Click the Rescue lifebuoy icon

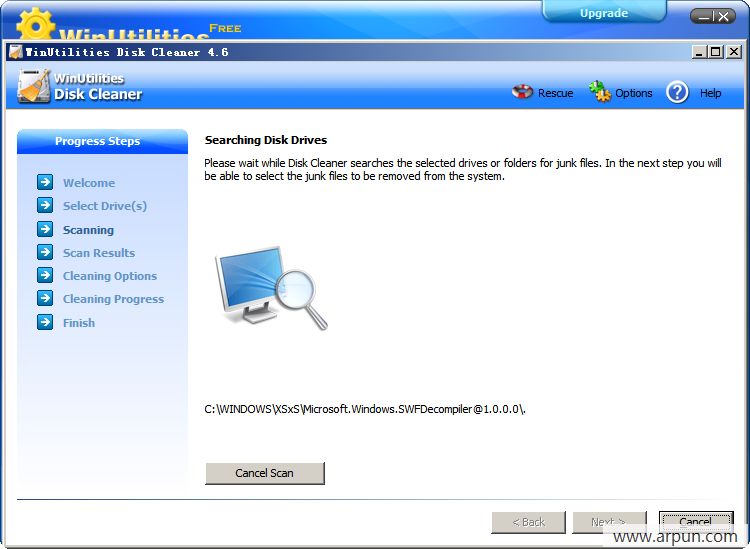click(522, 91)
